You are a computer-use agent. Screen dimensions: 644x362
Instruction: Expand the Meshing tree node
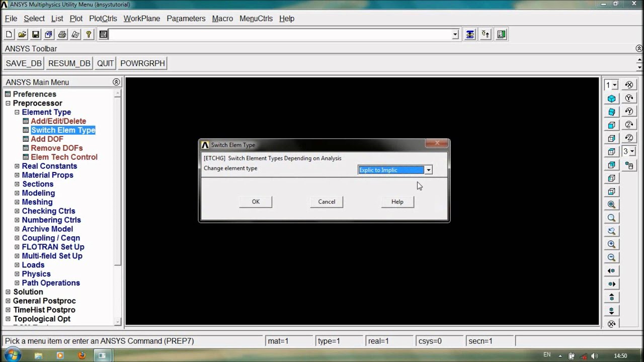(17, 202)
